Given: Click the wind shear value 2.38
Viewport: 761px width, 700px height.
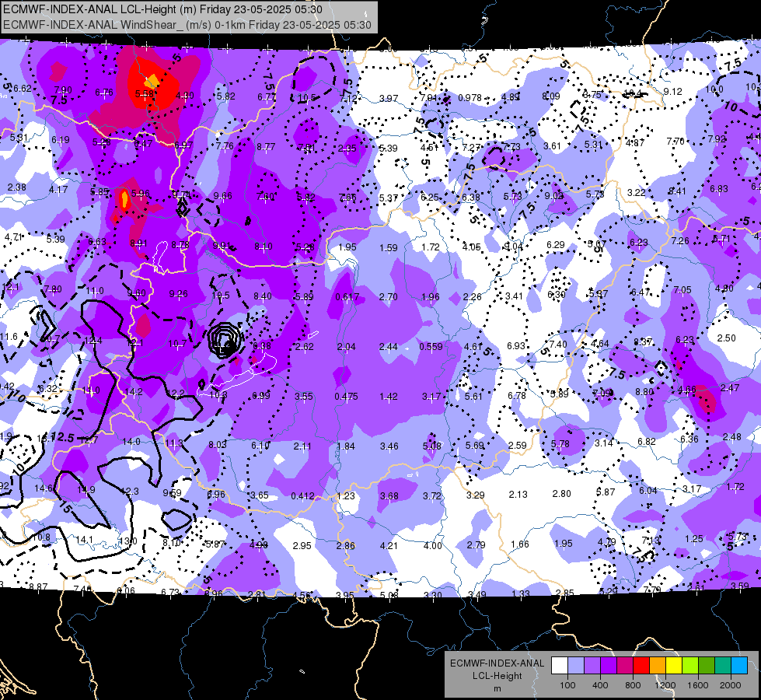Looking at the screenshot, I should point(17,187).
